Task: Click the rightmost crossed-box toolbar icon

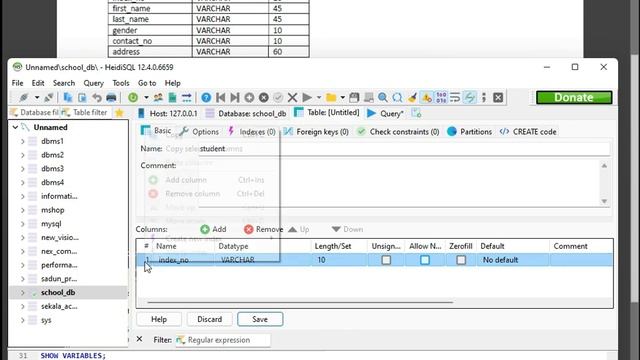Action: (x=498, y=98)
